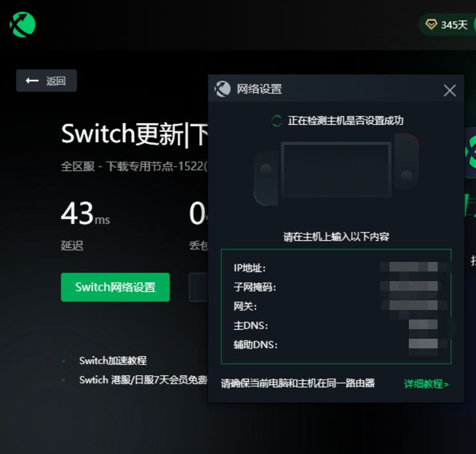Click the 43ms latency value
Screen dimensions: 476x454
[x=85, y=214]
